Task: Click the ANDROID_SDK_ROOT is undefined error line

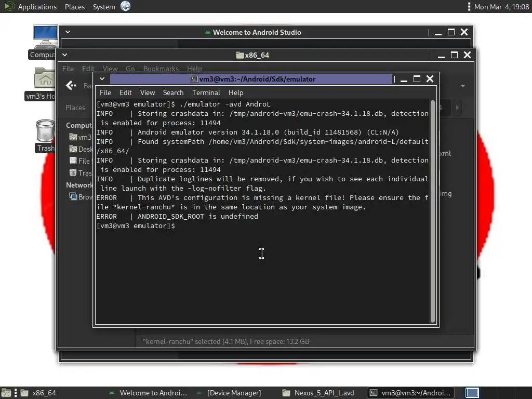Action: point(177,217)
